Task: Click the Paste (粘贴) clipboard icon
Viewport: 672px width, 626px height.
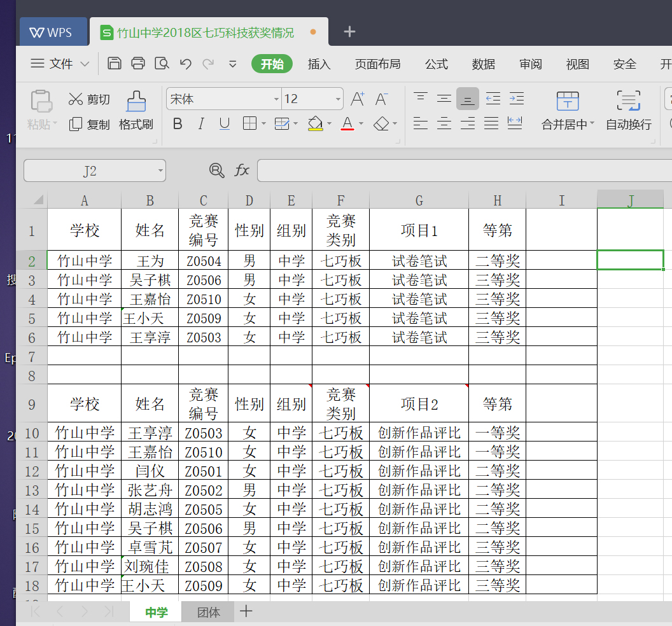Action: tap(41, 102)
